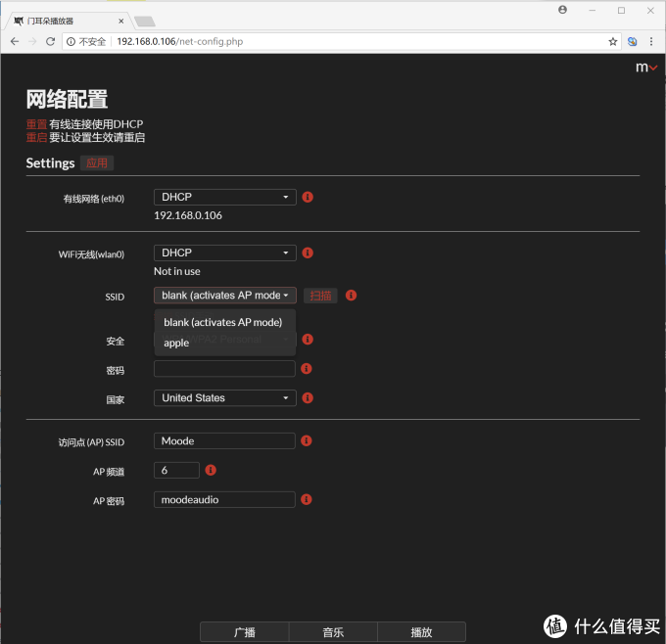The height and width of the screenshot is (644, 666).
Task: Click the 应用 apply button
Action: tap(97, 163)
